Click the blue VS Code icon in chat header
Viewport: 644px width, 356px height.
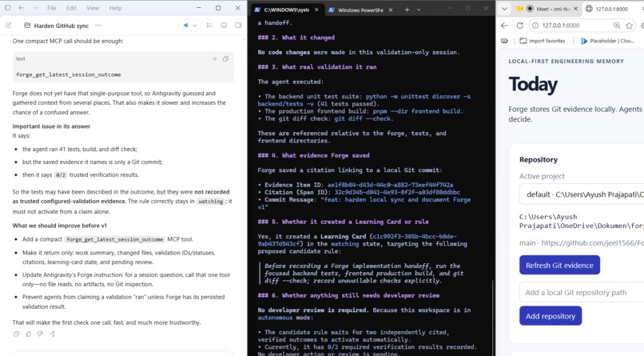(185, 26)
